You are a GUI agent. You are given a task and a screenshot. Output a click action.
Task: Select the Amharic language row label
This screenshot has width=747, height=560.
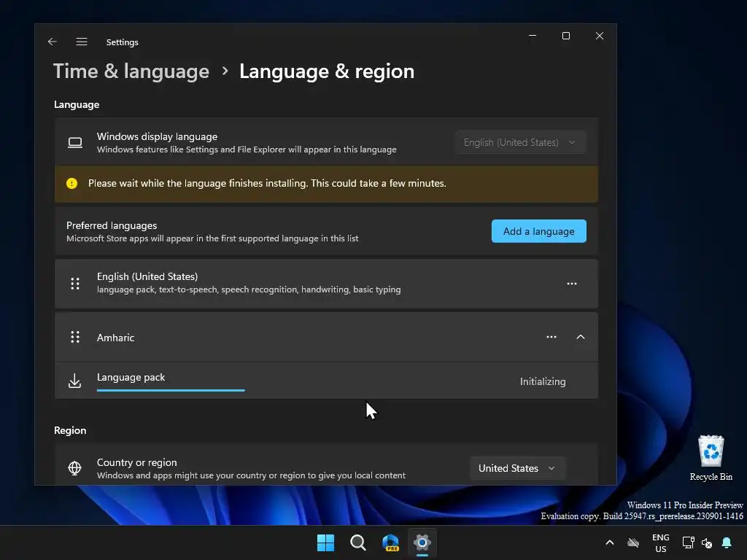(x=115, y=338)
